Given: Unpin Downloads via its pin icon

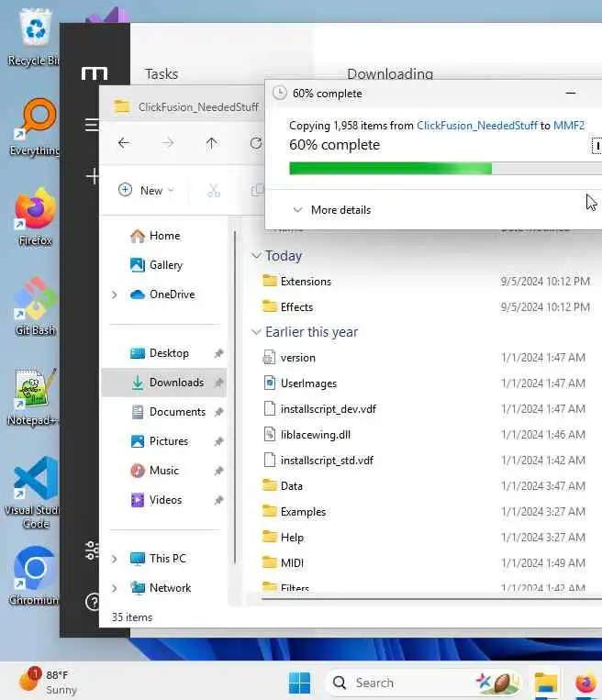Looking at the screenshot, I should pyautogui.click(x=218, y=383).
